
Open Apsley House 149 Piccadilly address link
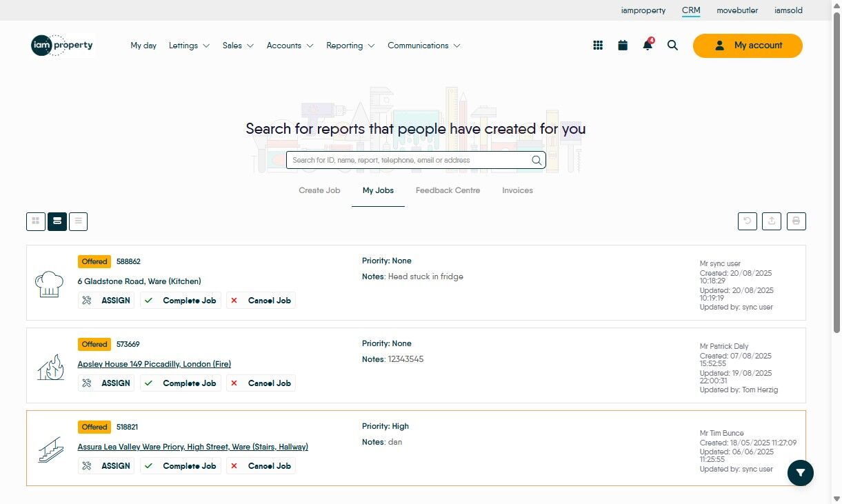(x=154, y=364)
